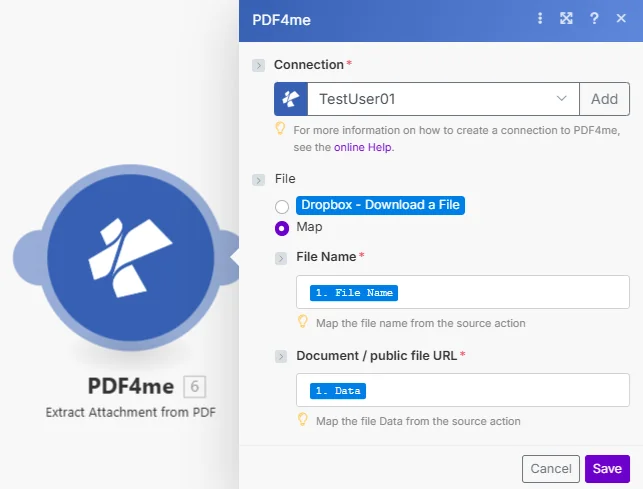Click the Map the file name hint text
Image resolution: width=643 pixels, height=489 pixels.
(x=421, y=323)
